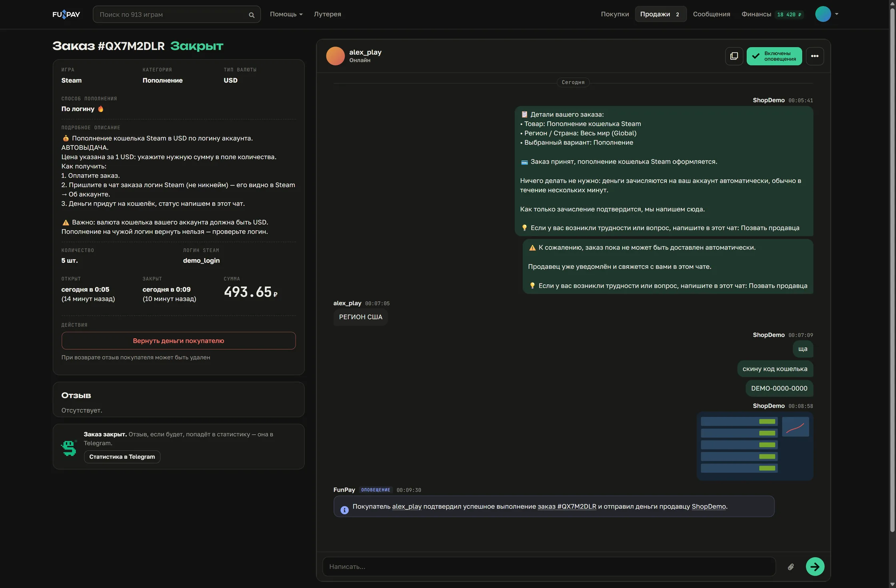Screen dimensions: 896x588
Task: Send message with green arrow button
Action: click(x=815, y=567)
